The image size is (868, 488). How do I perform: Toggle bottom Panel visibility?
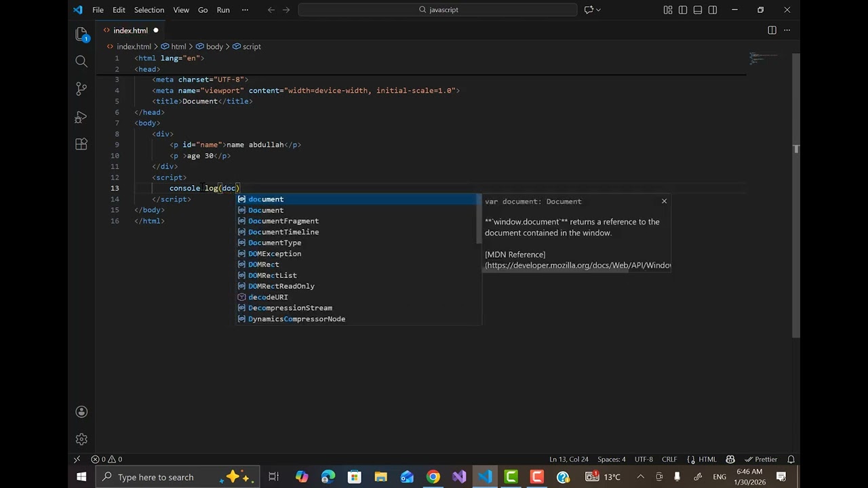point(698,9)
